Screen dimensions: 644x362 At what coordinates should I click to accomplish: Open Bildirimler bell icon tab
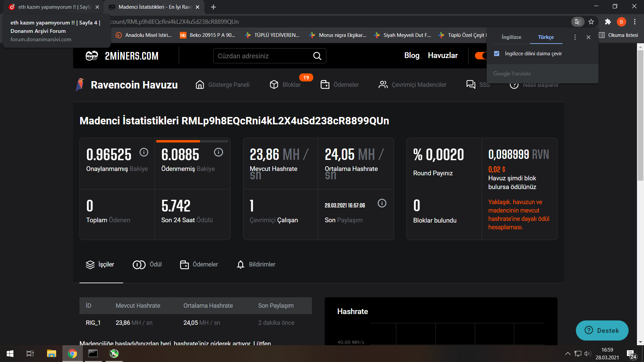coord(240,264)
